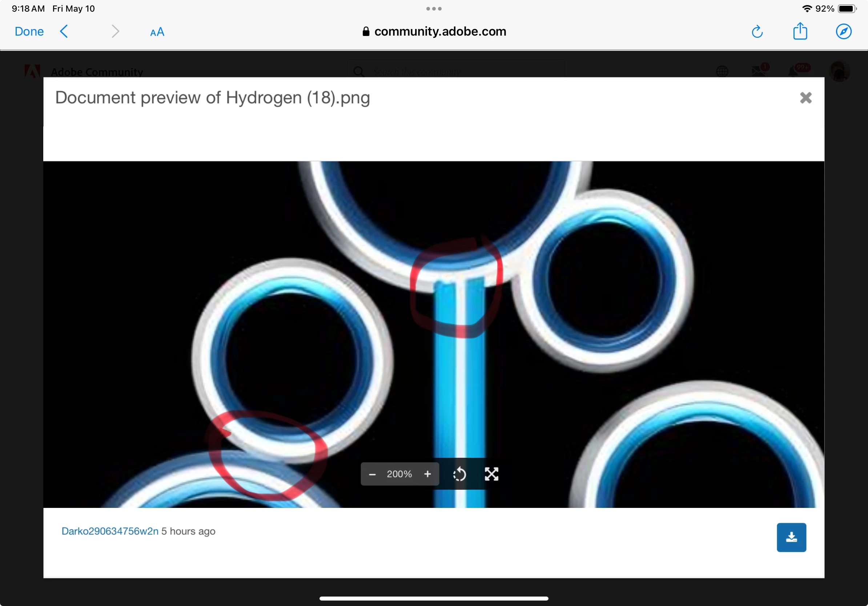
Task: Tap the community.adobe.com address bar
Action: pyautogui.click(x=434, y=31)
